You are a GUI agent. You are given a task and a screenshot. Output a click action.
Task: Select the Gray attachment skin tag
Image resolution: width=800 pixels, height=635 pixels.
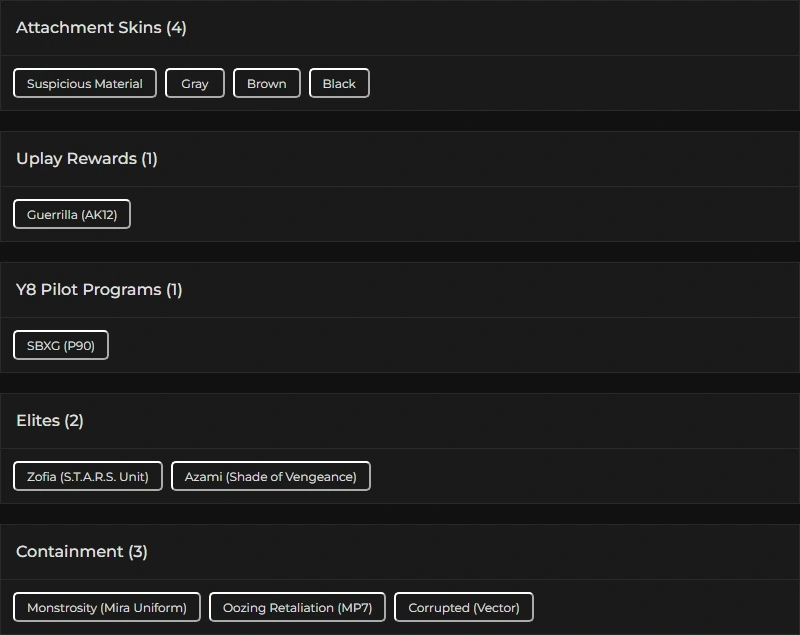195,84
